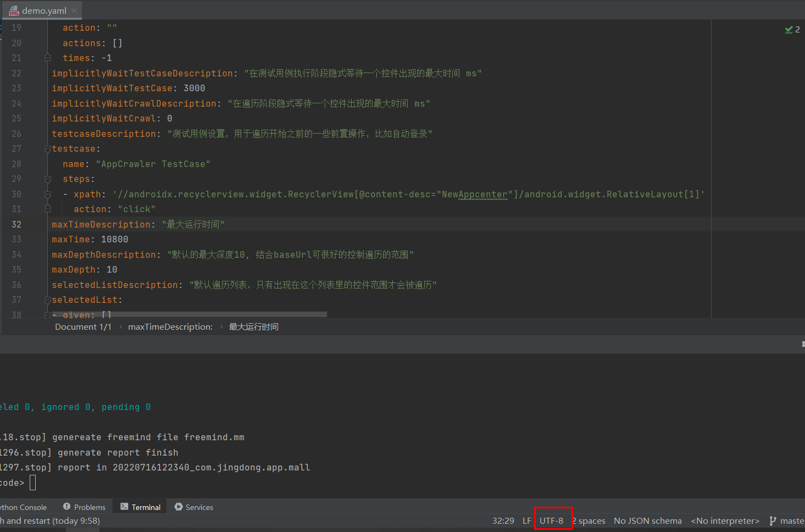Switch to the Terminal tool tab
Viewport: 805px width, 532px height.
coord(141,507)
